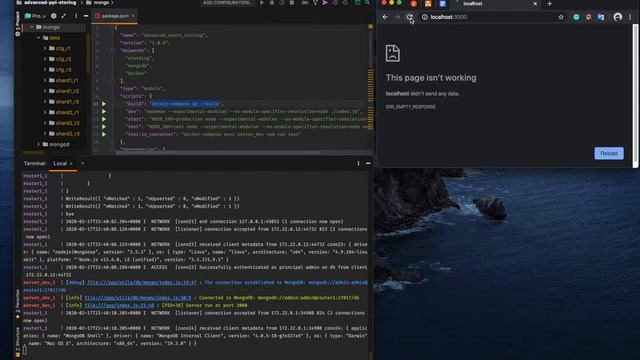Switch to the orange pinned browser tab
Viewport: 640px width, 360px height.
point(428,4)
